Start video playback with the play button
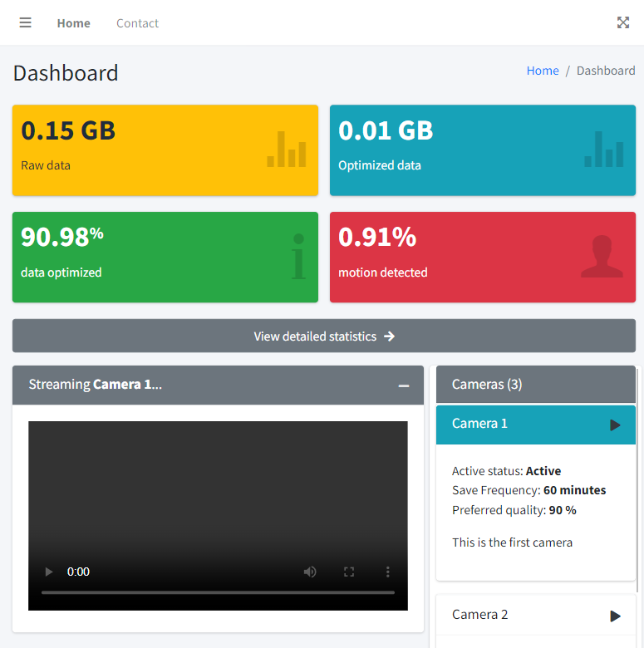This screenshot has height=648, width=644. [x=49, y=572]
